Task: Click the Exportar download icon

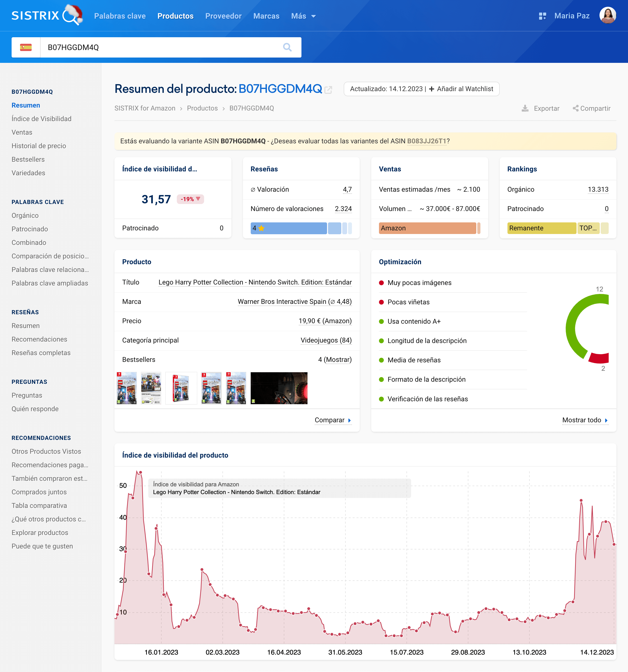Action: pos(525,108)
